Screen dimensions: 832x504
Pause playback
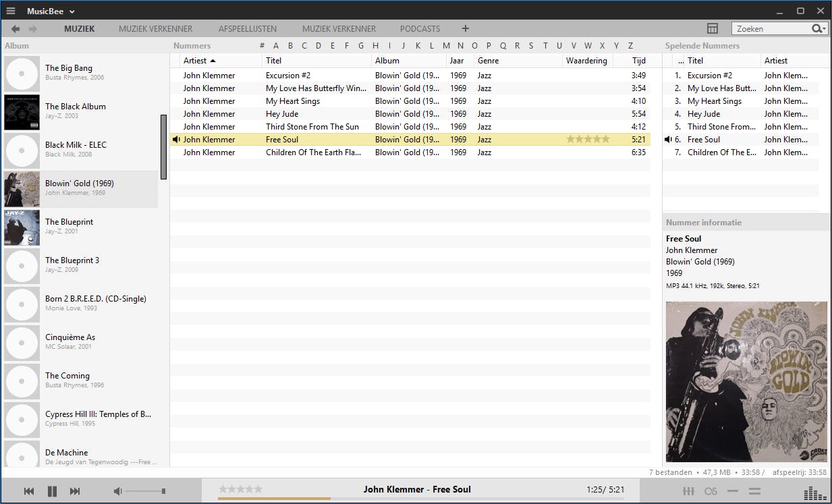[52, 491]
